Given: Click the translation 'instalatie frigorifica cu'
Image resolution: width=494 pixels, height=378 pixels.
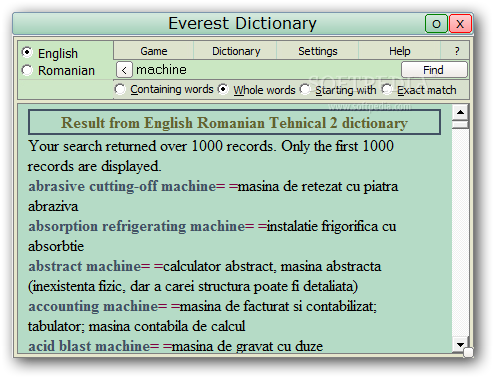Looking at the screenshot, I should coord(331,226).
